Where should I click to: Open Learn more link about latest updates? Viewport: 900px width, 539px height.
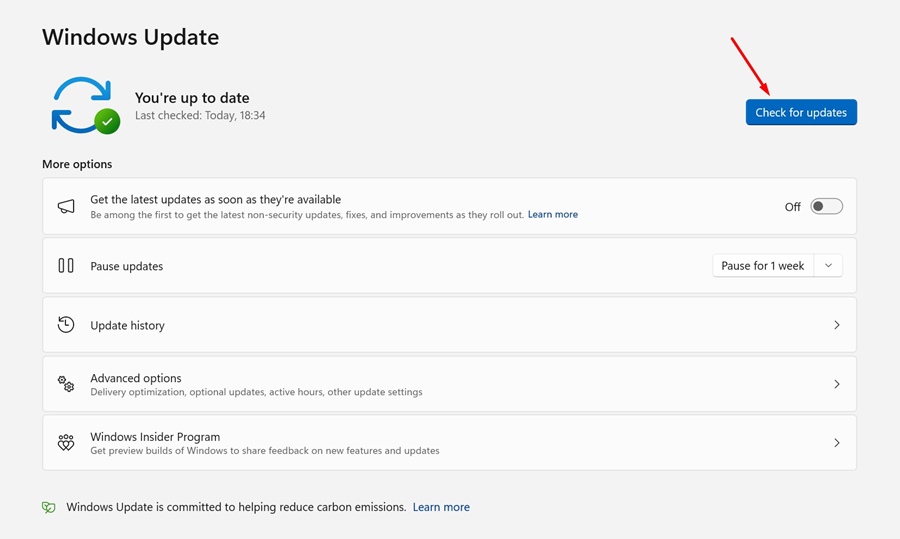(553, 215)
